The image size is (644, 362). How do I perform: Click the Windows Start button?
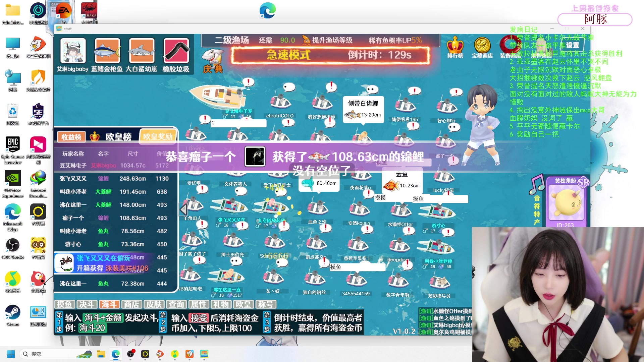[11, 354]
